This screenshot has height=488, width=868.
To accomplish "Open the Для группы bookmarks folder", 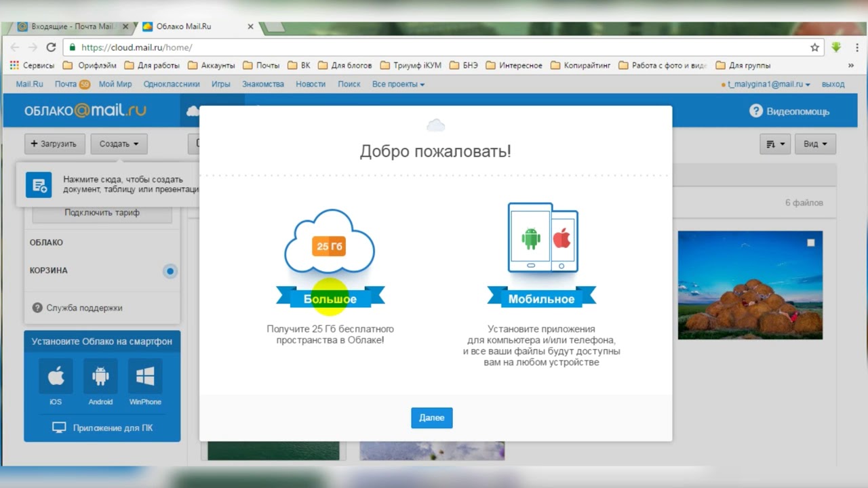I will tap(743, 66).
